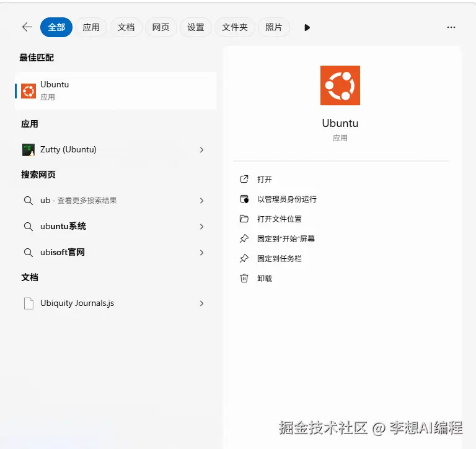Go back with the left arrow icon
This screenshot has width=476, height=449.
(27, 27)
